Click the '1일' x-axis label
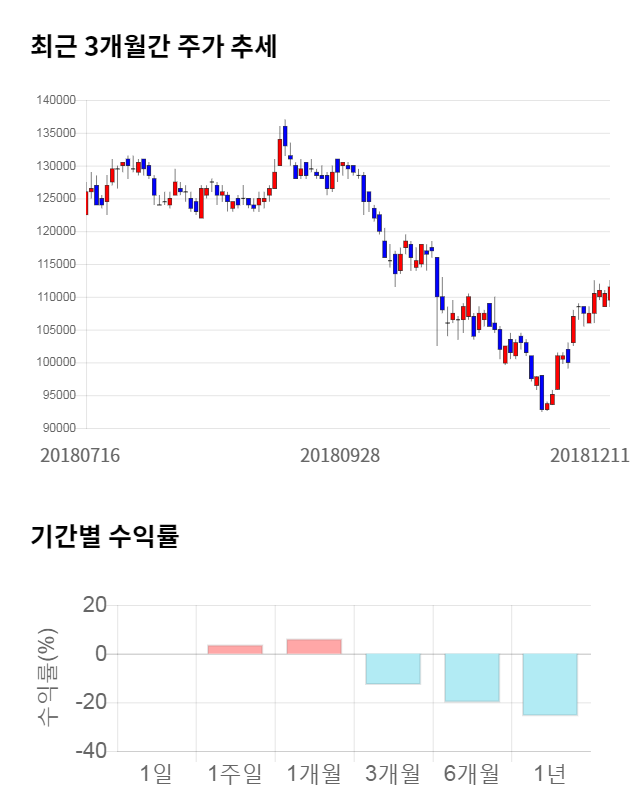 coord(156,773)
